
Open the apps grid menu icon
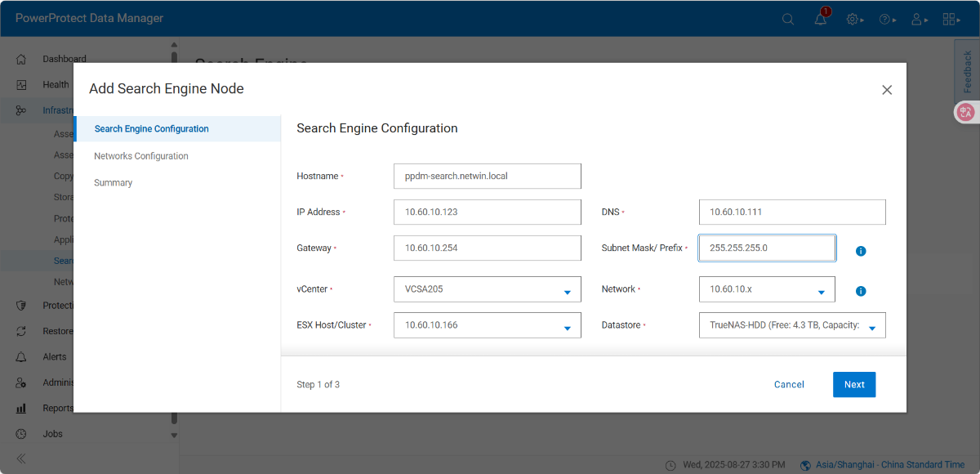pyautogui.click(x=951, y=19)
